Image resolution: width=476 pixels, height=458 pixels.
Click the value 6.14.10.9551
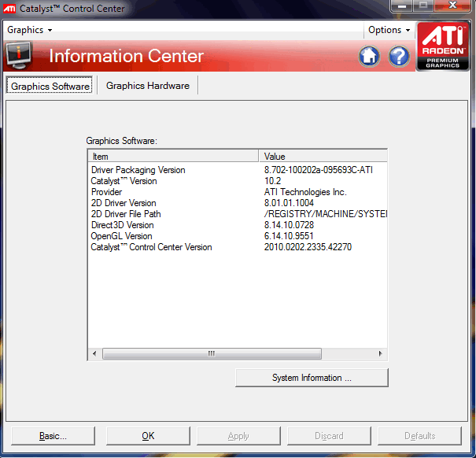pos(289,236)
